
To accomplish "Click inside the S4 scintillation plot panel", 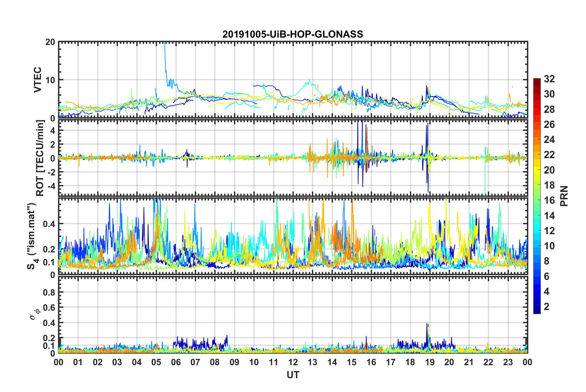I will [x=293, y=236].
